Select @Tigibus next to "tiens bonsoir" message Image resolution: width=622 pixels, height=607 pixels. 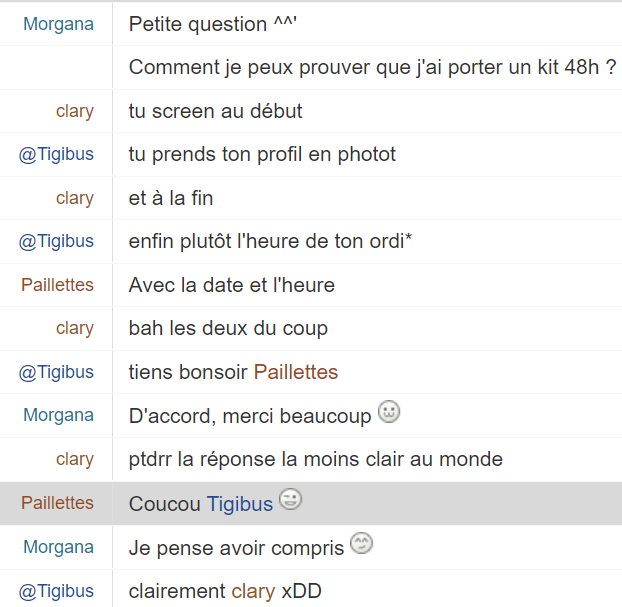[56, 372]
